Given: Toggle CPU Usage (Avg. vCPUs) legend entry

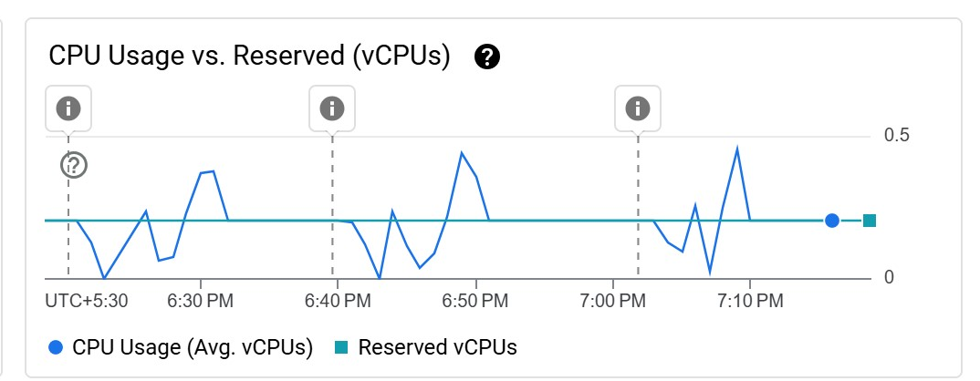Looking at the screenshot, I should pos(181,346).
